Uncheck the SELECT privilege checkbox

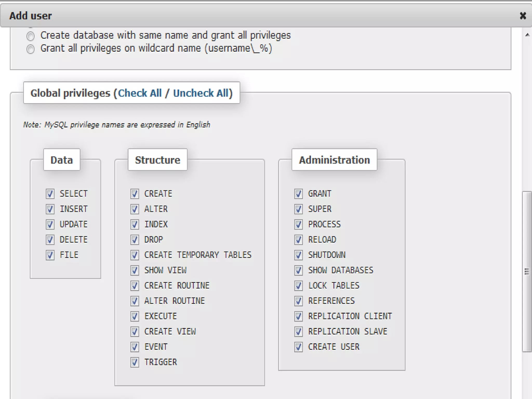tap(50, 194)
